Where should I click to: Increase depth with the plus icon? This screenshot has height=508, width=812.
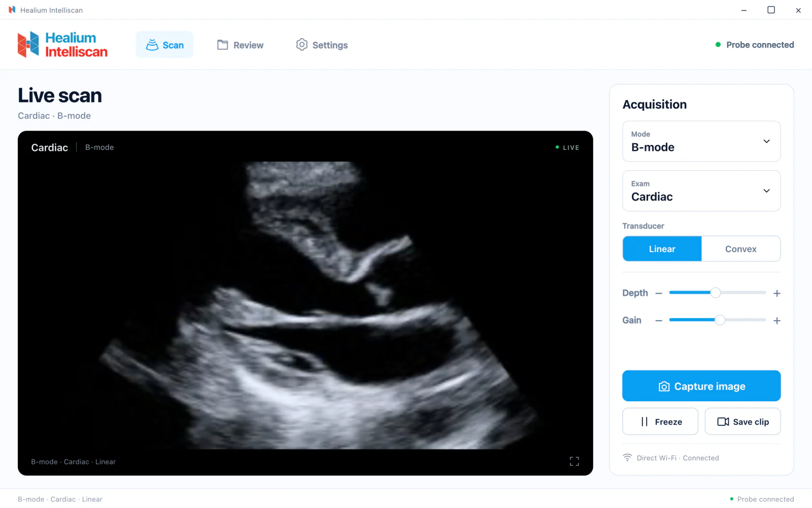click(x=776, y=293)
